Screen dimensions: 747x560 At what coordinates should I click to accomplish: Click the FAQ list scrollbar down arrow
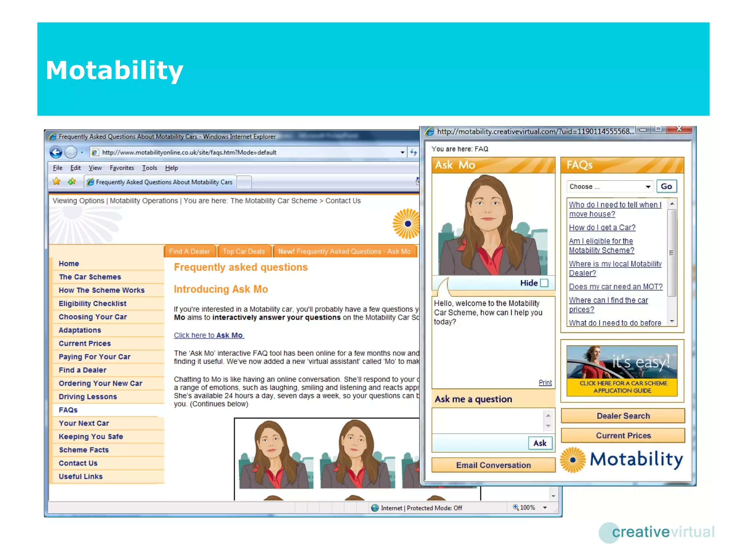click(672, 321)
